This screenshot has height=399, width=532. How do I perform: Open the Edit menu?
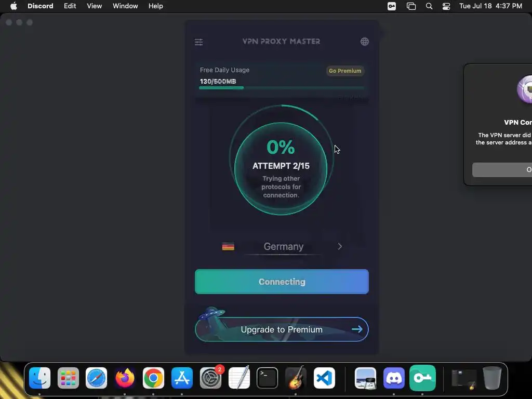[x=70, y=6]
